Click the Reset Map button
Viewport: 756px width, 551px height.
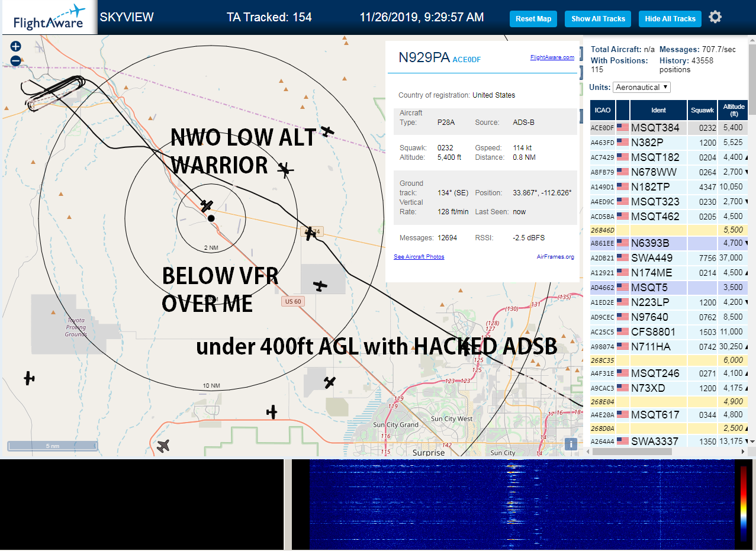533,19
